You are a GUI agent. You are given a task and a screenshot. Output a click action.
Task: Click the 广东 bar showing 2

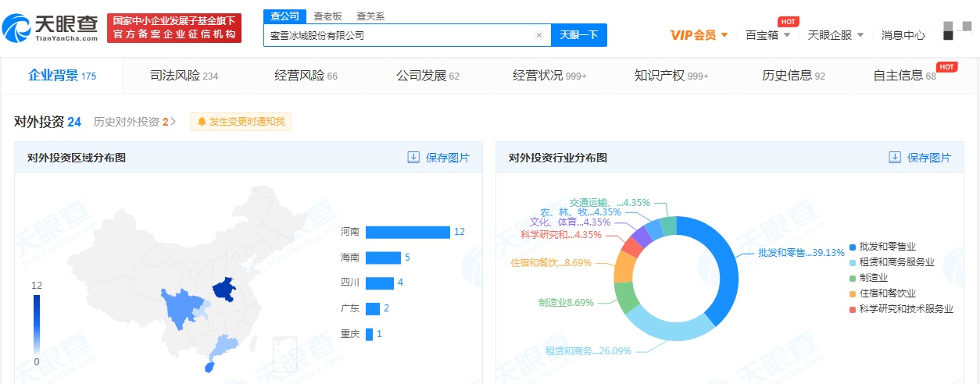click(372, 308)
